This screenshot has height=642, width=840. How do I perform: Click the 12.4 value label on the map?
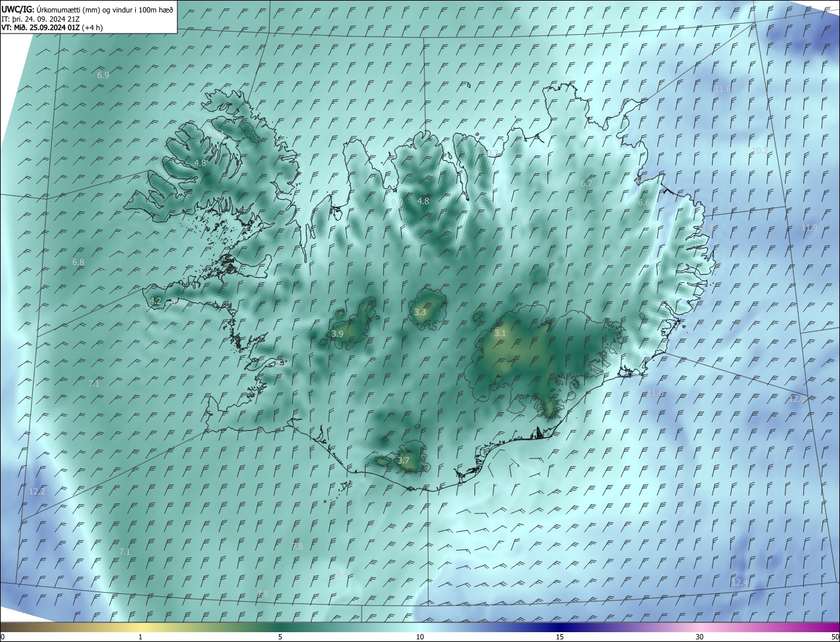(x=740, y=583)
